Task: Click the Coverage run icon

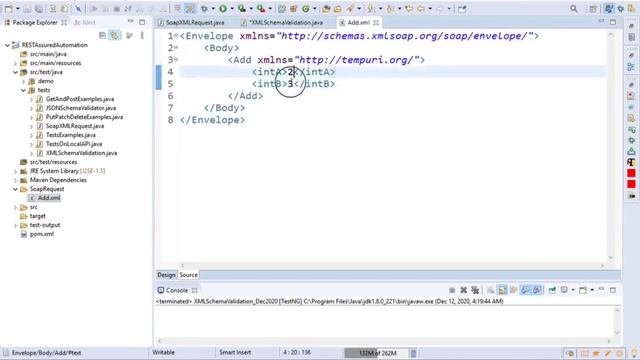Action: point(242,9)
